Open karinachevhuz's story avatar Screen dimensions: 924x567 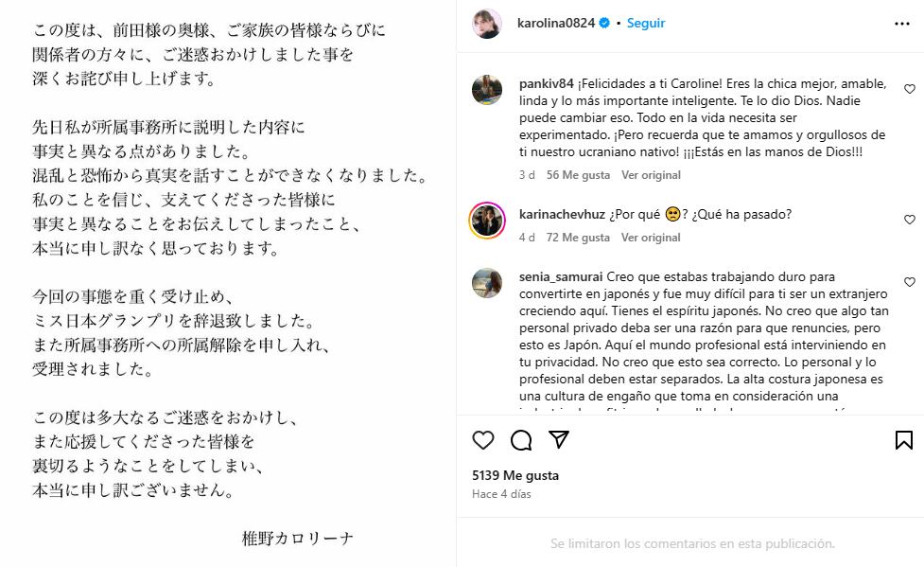[x=487, y=220]
